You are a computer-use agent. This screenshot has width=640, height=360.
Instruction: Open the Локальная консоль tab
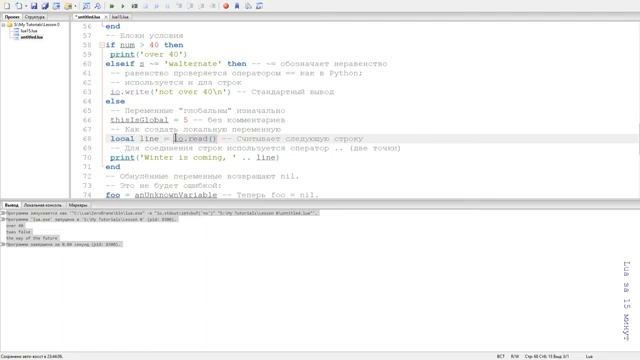(x=42, y=205)
